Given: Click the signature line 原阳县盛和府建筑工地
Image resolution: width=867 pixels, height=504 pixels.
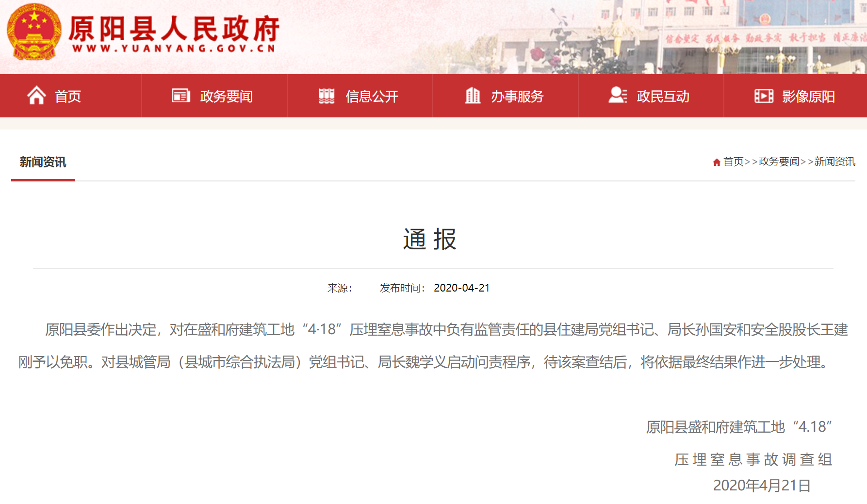Looking at the screenshot, I should click(x=739, y=427).
